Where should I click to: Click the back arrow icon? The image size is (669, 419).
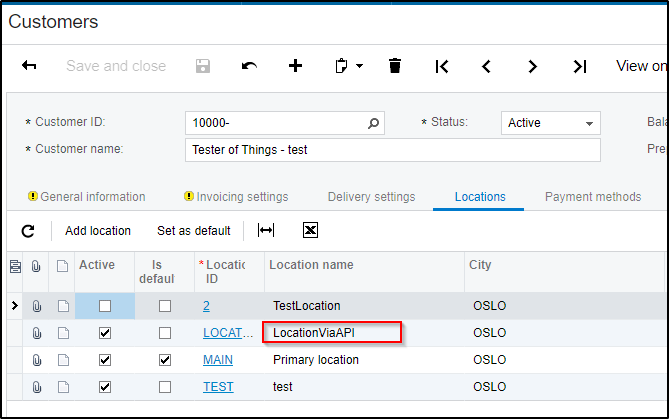tap(29, 66)
